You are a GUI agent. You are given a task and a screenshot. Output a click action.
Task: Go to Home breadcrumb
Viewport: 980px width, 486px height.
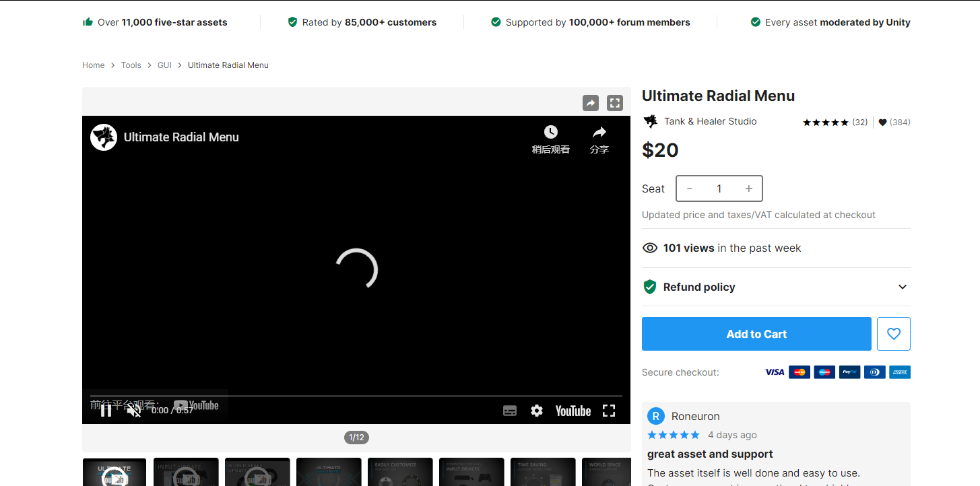click(x=94, y=65)
